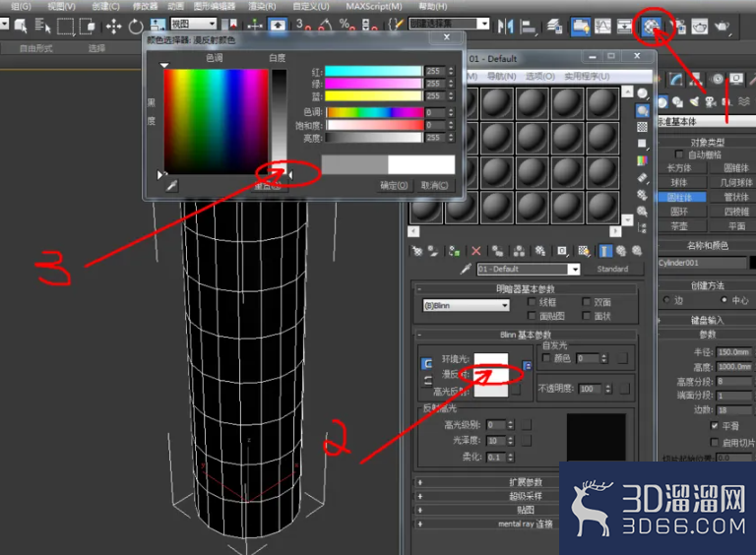Select the 中心 radio button
The image size is (756, 555).
(724, 300)
